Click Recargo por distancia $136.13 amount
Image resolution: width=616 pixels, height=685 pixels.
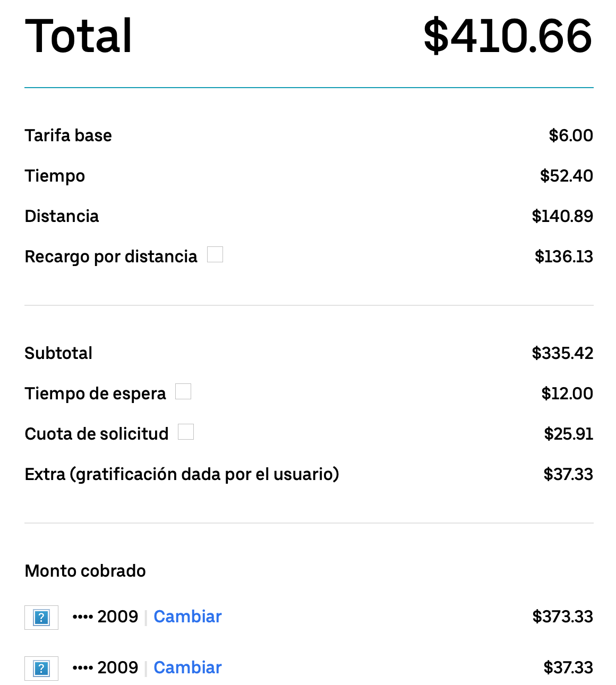(x=564, y=256)
